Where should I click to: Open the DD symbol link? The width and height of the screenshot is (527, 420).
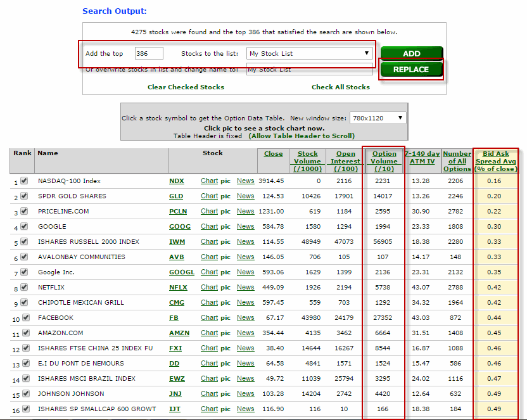(x=174, y=363)
